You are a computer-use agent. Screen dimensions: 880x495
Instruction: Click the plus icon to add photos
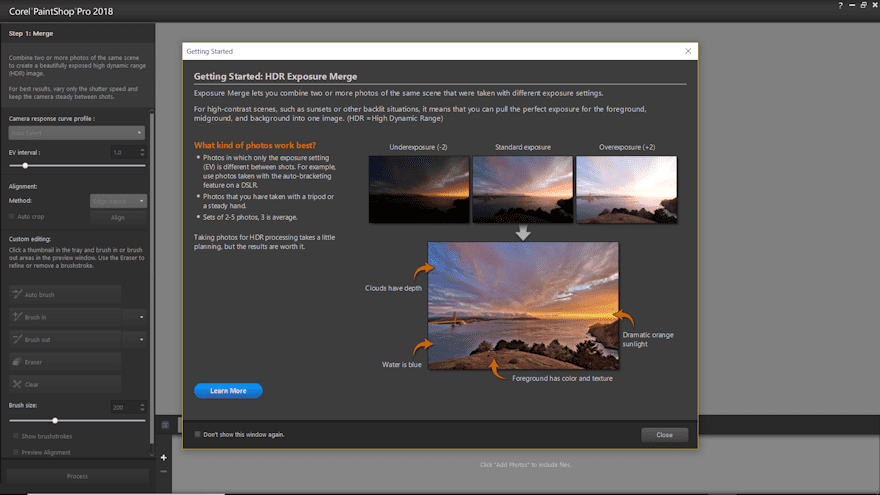click(163, 458)
